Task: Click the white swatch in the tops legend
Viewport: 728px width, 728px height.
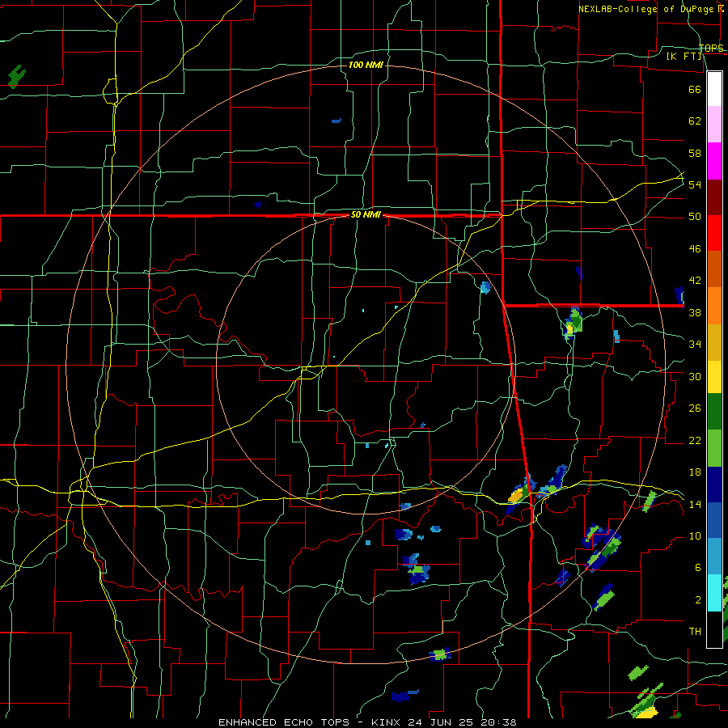Action: (x=714, y=89)
